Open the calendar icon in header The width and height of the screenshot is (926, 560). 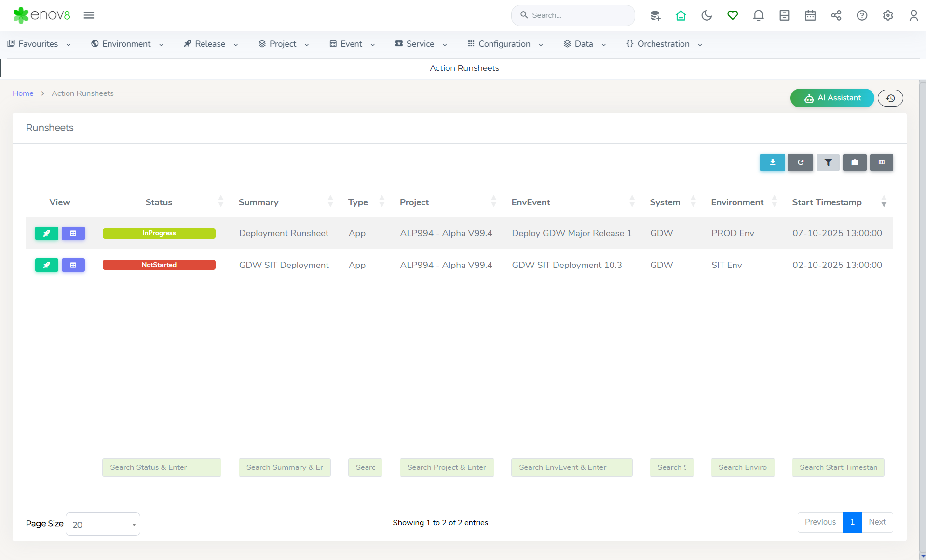(x=810, y=15)
